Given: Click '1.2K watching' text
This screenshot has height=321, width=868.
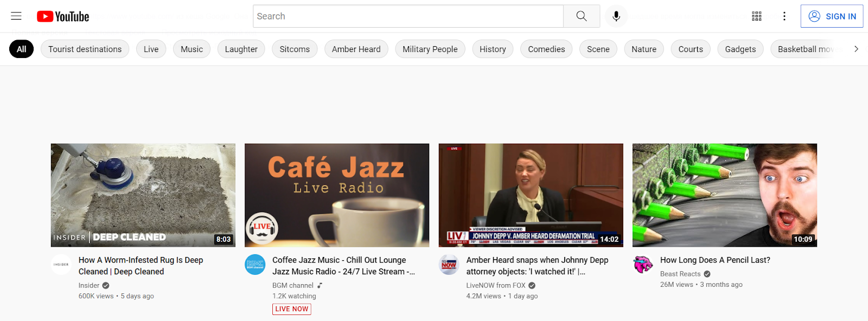Looking at the screenshot, I should click(294, 296).
